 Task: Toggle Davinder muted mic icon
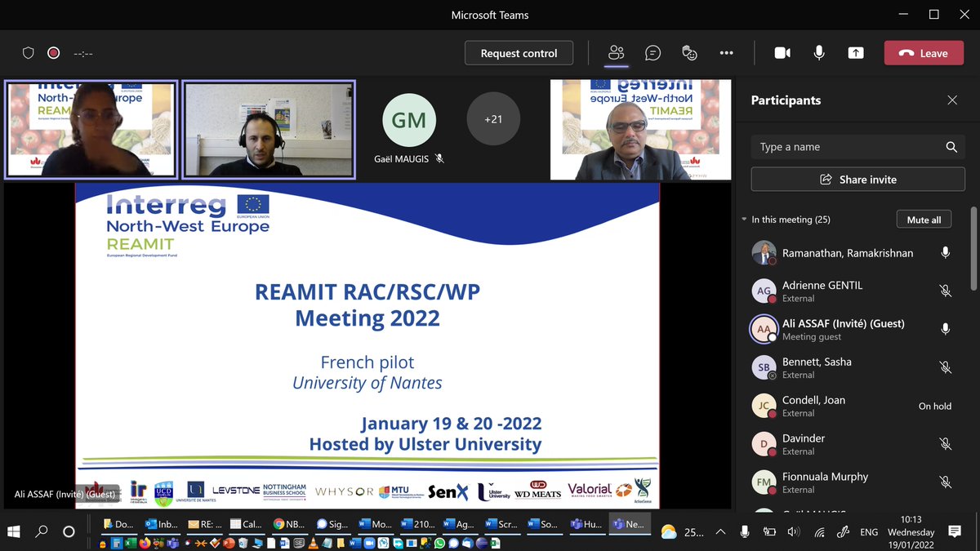pos(945,444)
